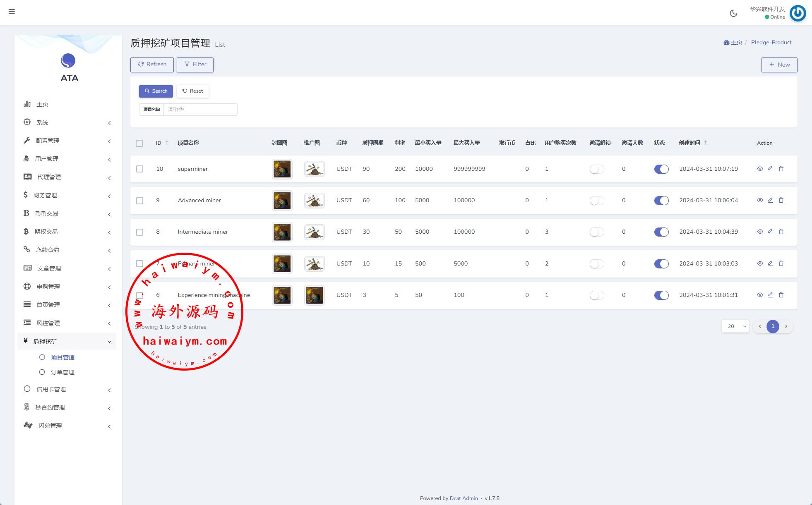Click the 项目名称 search input field
This screenshot has width=812, height=505.
tap(200, 110)
